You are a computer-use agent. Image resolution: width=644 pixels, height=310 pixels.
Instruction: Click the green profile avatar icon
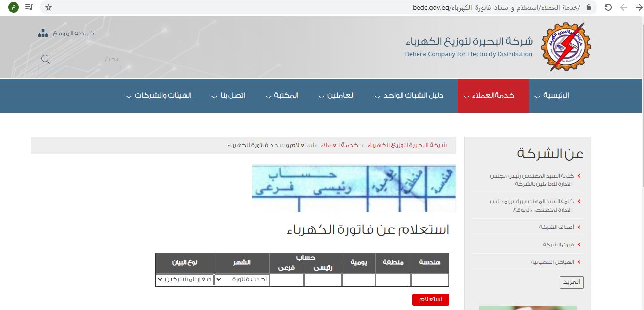(x=14, y=7)
